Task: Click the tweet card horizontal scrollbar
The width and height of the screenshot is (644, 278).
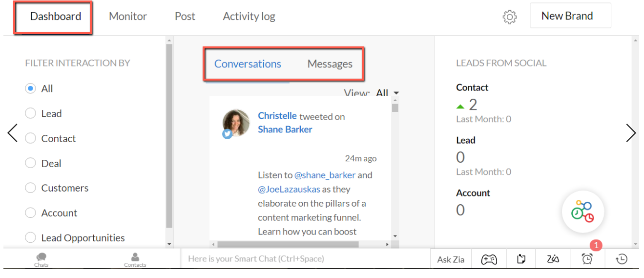Action: [x=288, y=244]
